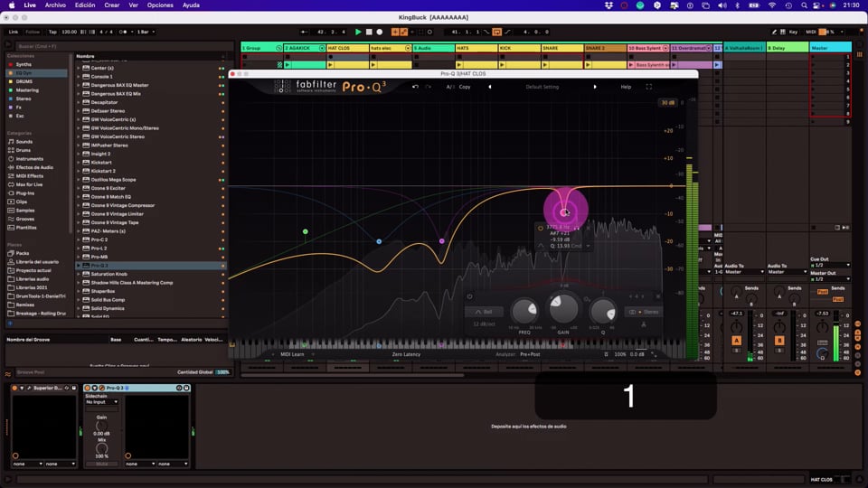Viewport: 868px width, 488px height.
Task: Go to next preset arrow in Pro-Q 3
Action: [595, 87]
